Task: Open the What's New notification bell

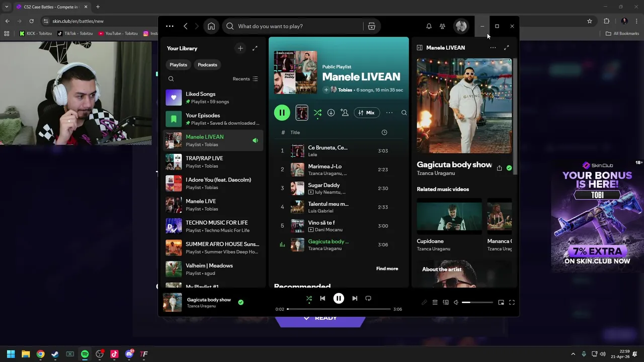Action: pyautogui.click(x=429, y=26)
